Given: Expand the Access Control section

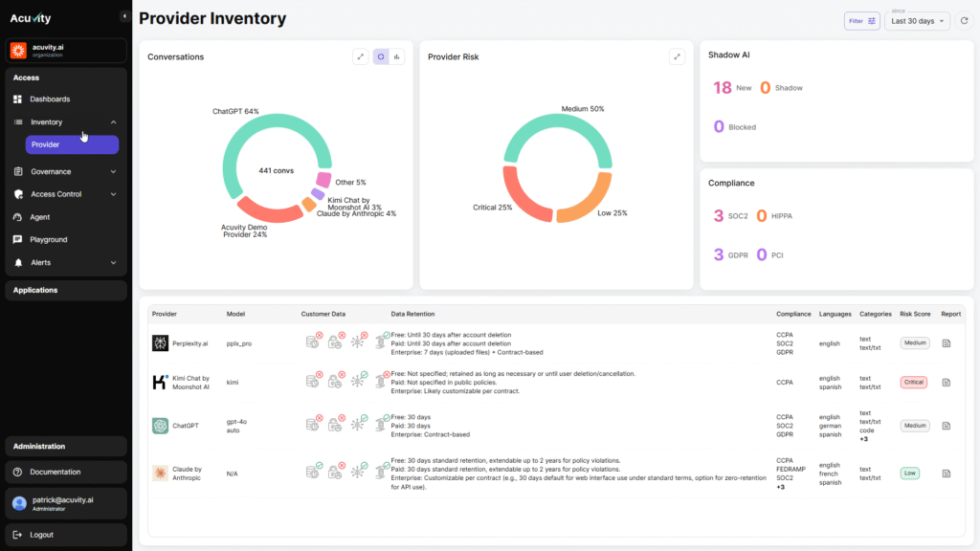Looking at the screenshot, I should [x=66, y=194].
